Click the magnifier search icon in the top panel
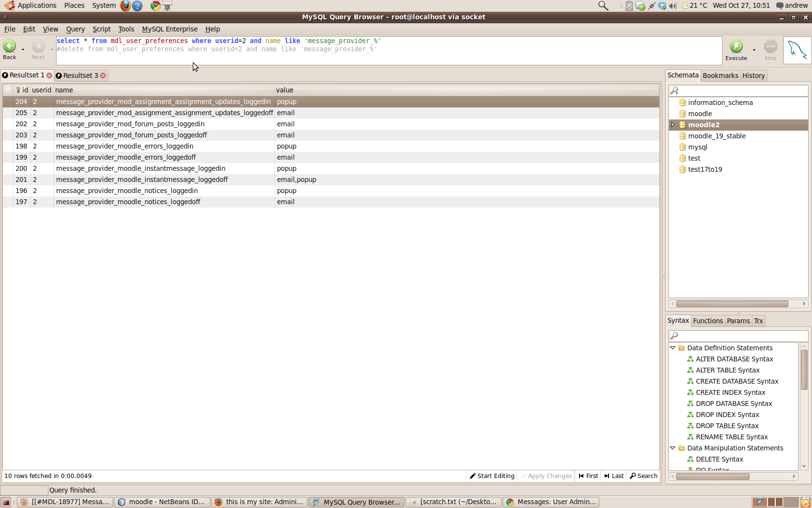The width and height of the screenshot is (812, 508). [x=603, y=6]
